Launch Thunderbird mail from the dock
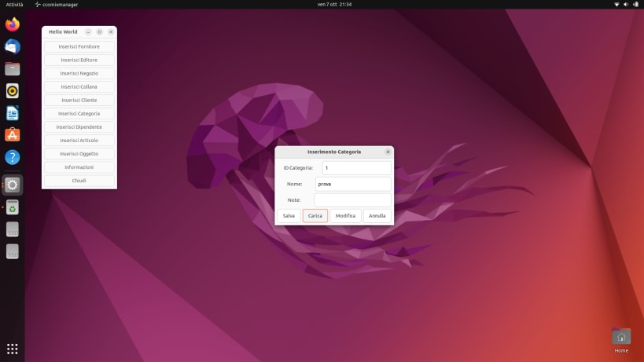This screenshot has width=644, height=362. [13, 47]
